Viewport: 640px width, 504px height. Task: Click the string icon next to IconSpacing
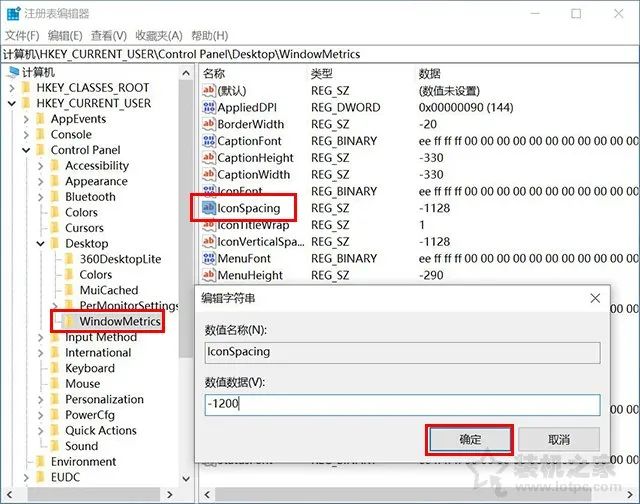[x=209, y=208]
